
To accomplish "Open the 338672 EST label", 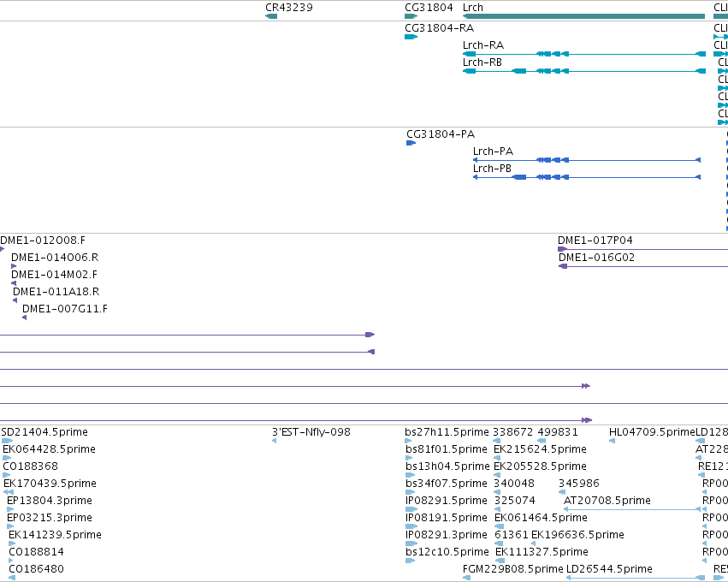I will 512,432.
